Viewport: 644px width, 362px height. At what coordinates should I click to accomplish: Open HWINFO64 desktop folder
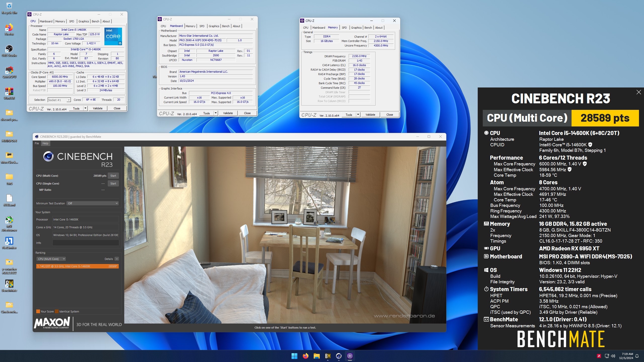coord(9,136)
